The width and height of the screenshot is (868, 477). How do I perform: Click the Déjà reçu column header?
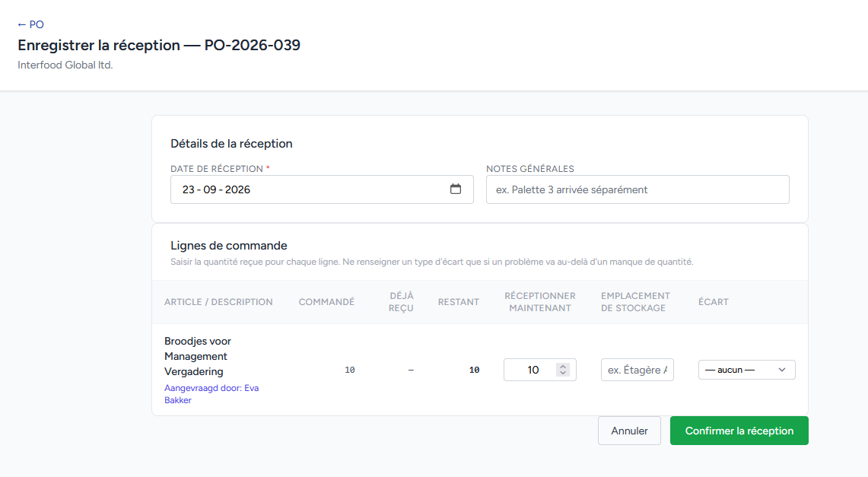[401, 302]
